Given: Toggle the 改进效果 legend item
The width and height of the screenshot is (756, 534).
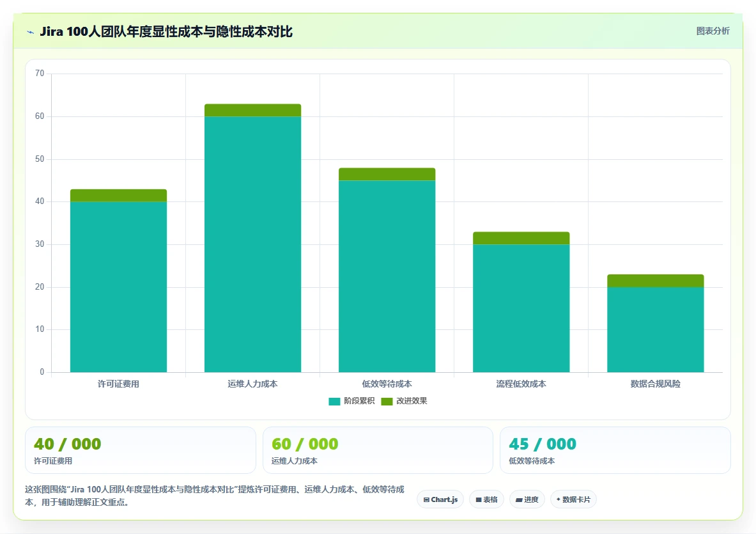Looking at the screenshot, I should pyautogui.click(x=404, y=401).
